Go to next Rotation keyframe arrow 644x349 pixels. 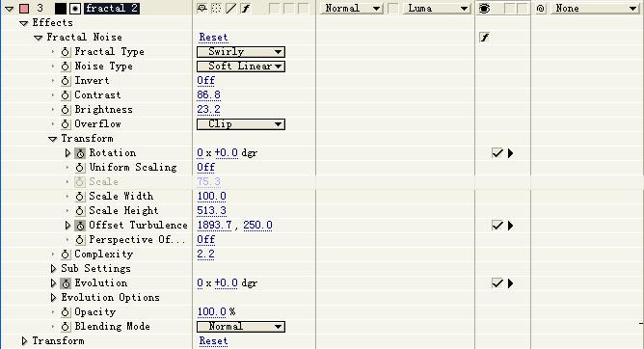tap(510, 153)
